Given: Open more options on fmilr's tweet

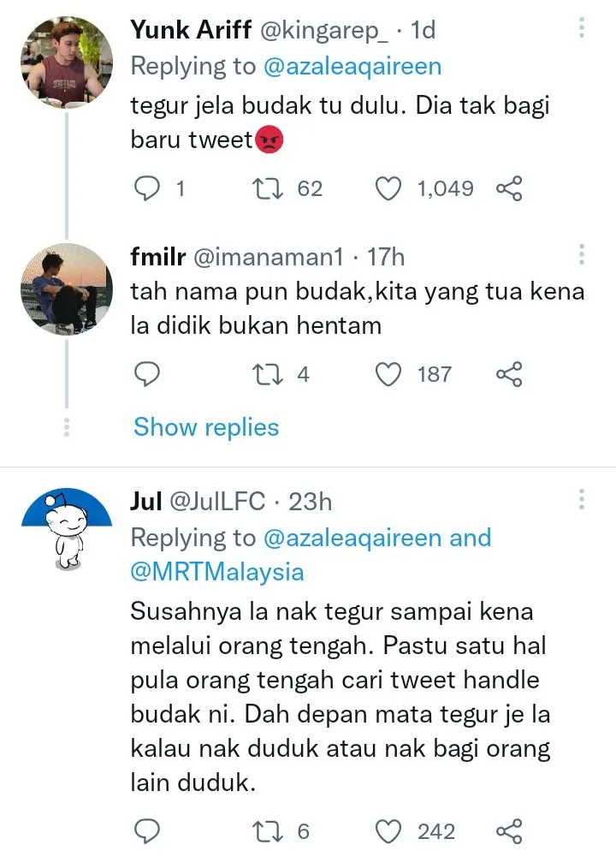Looking at the screenshot, I should [x=582, y=254].
